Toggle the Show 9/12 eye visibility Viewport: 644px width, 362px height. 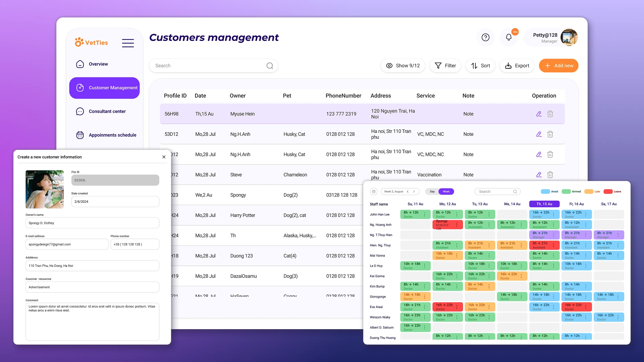coord(389,65)
